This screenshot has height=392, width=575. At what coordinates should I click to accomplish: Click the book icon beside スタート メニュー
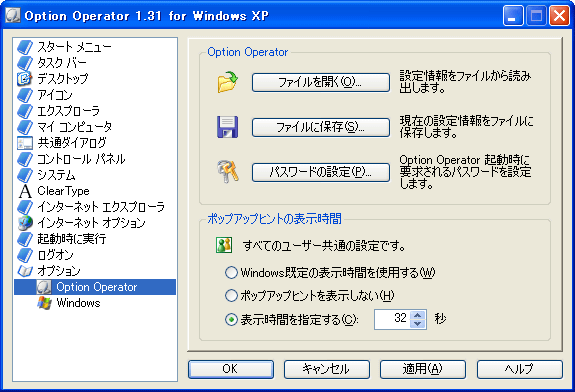point(25,47)
